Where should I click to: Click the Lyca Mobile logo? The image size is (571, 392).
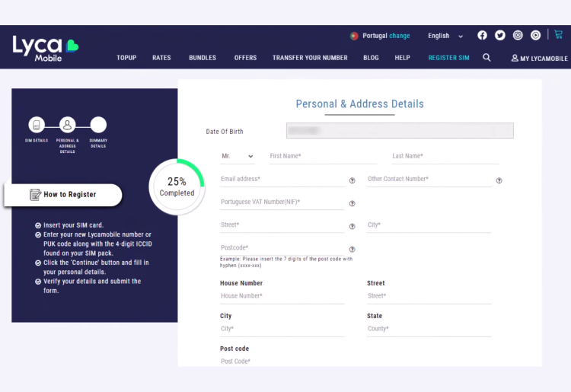46,47
